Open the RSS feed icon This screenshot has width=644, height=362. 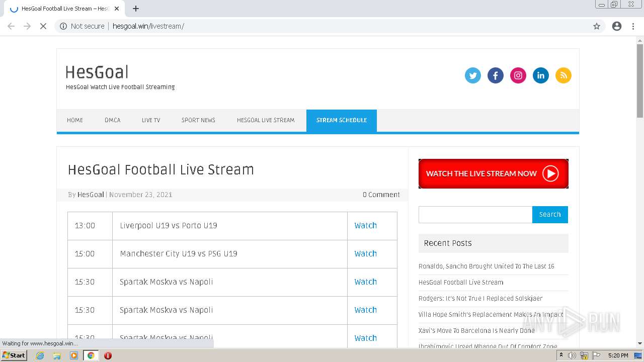click(563, 75)
